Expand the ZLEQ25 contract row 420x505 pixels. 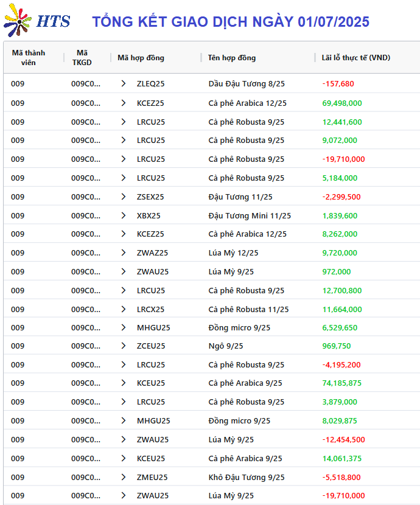click(124, 84)
